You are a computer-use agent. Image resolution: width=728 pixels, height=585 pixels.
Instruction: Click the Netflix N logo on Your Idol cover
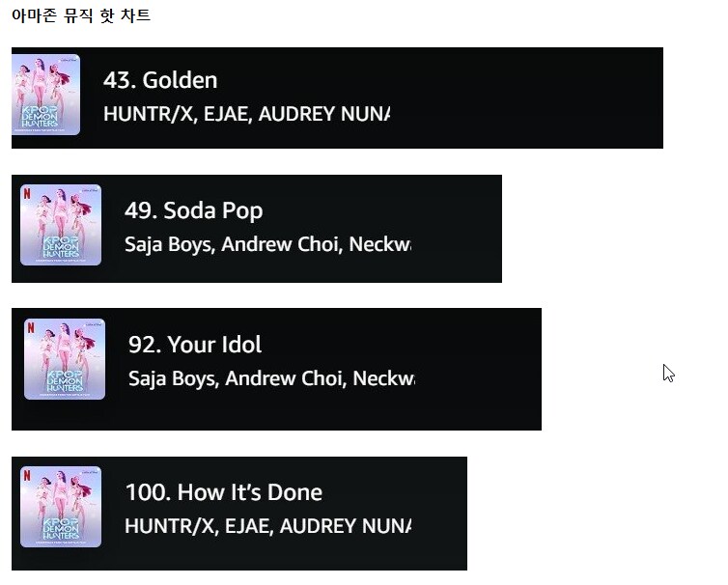click(31, 327)
